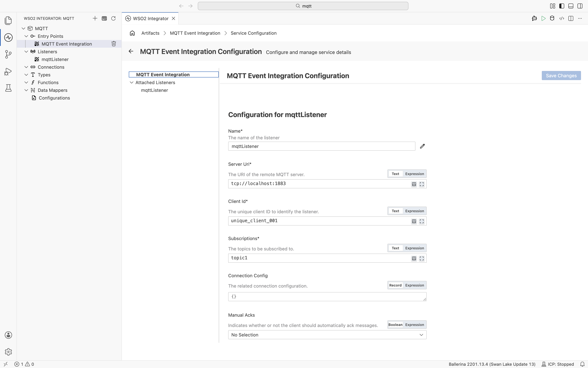Click ICP: Stopped in status bar
Viewport: 588px width, 368px height.
pos(558,364)
